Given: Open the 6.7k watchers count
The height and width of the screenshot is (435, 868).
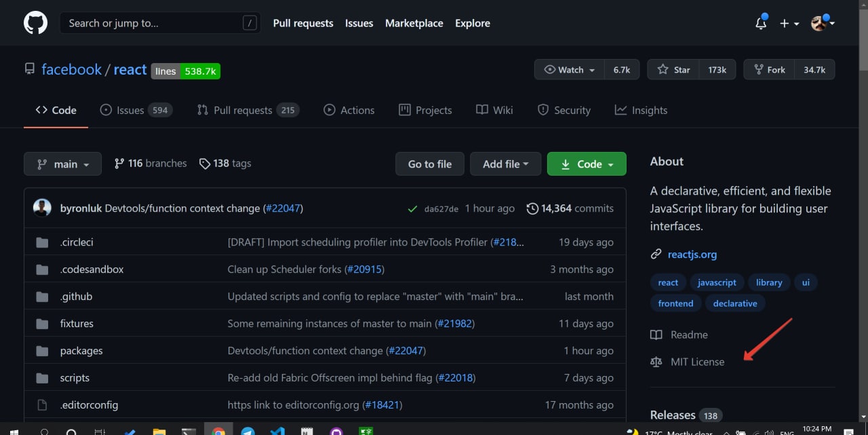Looking at the screenshot, I should (622, 70).
